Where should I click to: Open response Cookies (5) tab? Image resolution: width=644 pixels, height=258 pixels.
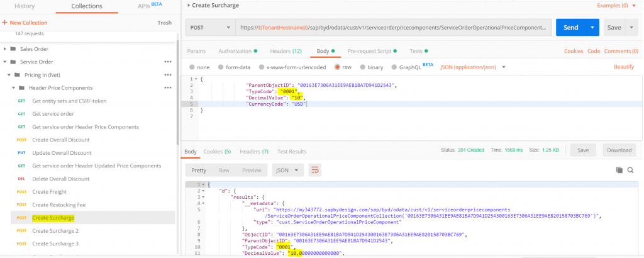pos(217,151)
